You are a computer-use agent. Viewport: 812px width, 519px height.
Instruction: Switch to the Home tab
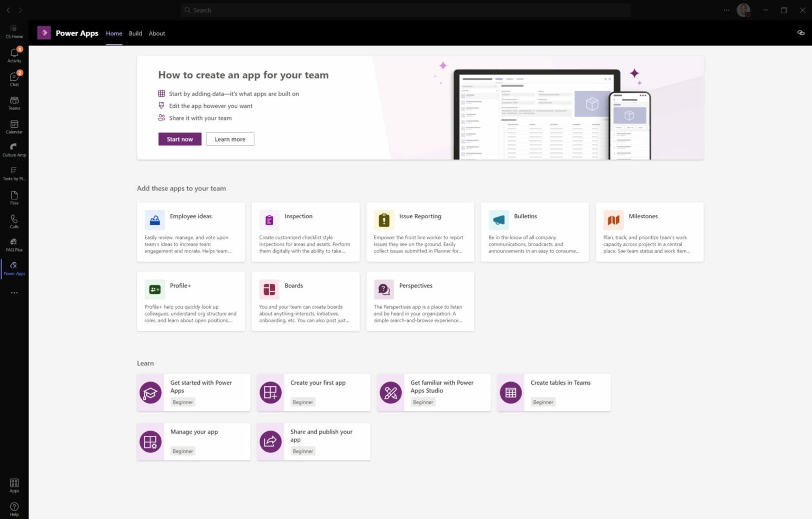point(114,33)
